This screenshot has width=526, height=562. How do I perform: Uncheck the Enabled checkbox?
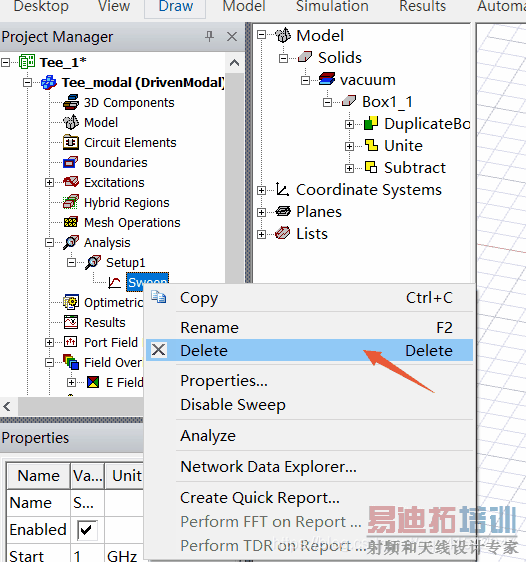tap(86, 529)
